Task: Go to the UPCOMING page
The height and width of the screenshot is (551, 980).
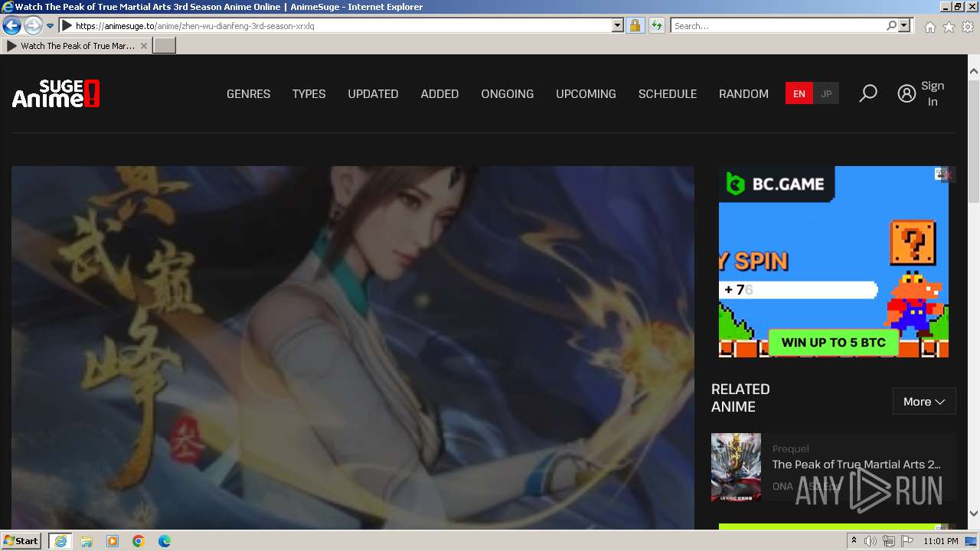Action: tap(586, 94)
